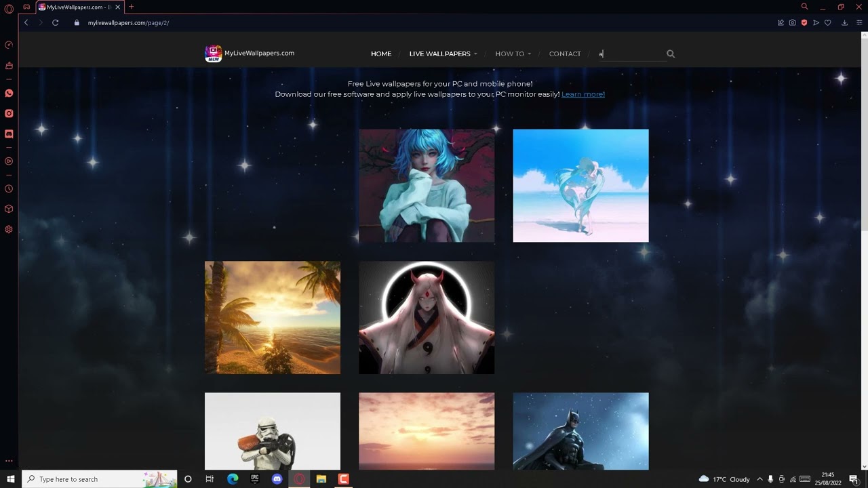Click the site search magnifier button
868x488 pixels.
671,54
